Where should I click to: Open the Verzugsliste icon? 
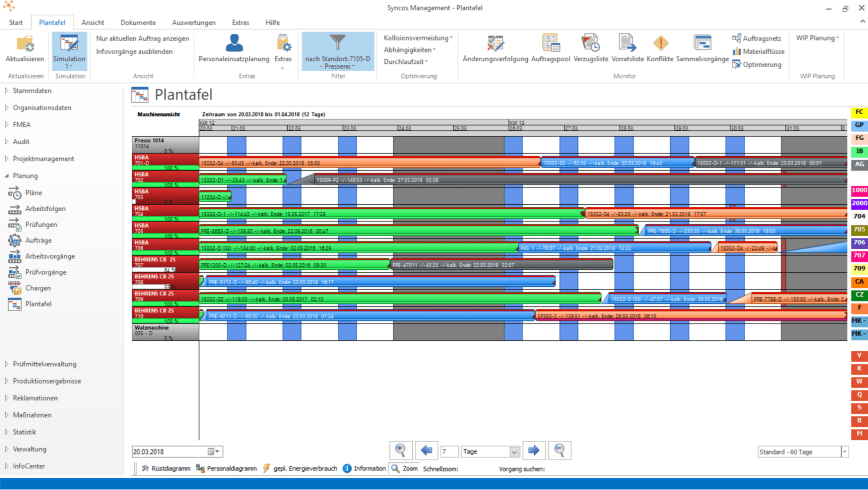[591, 43]
